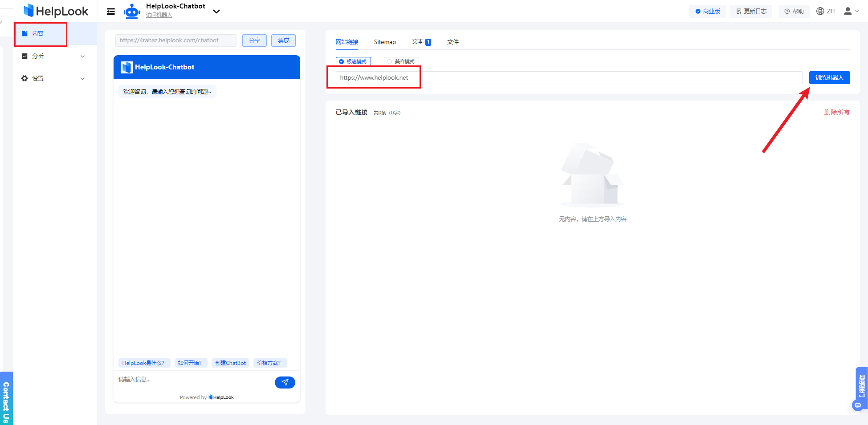Click the 删除所有 link
Image resolution: width=868 pixels, height=425 pixels.
coord(837,112)
